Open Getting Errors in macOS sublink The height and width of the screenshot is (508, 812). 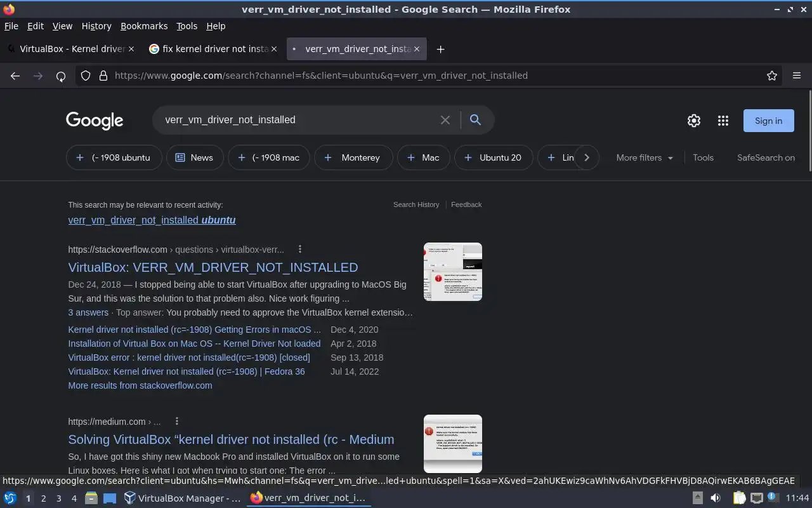point(194,330)
